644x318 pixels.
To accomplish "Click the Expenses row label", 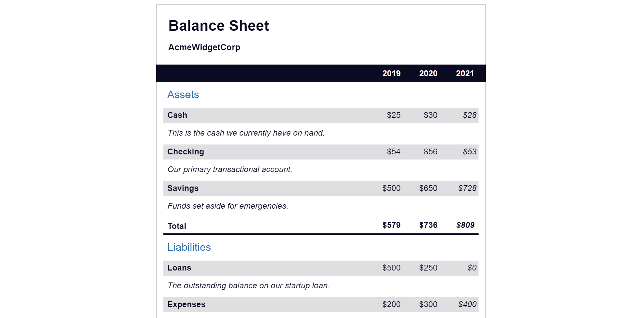I will (x=186, y=304).
